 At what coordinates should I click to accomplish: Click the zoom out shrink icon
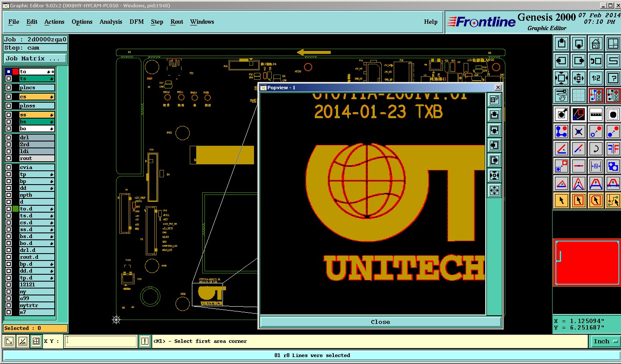(579, 78)
